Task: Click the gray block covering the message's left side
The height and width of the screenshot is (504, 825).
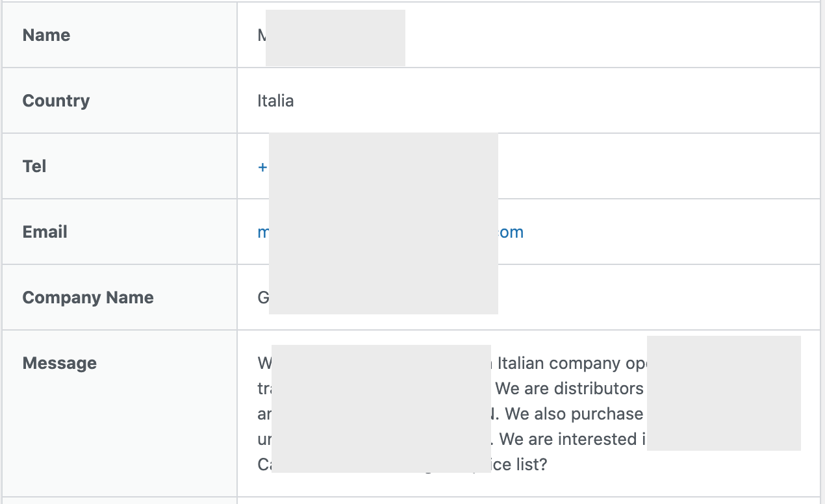Action: pyautogui.click(x=381, y=409)
